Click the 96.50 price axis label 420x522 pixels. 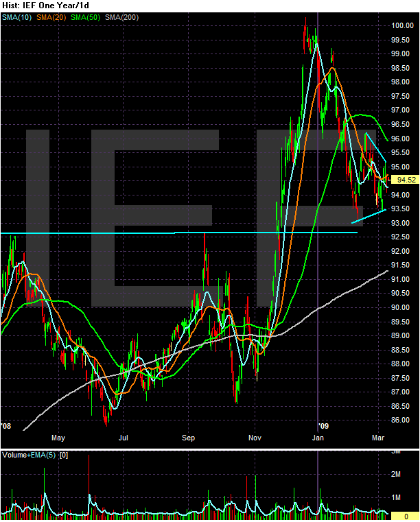400,125
